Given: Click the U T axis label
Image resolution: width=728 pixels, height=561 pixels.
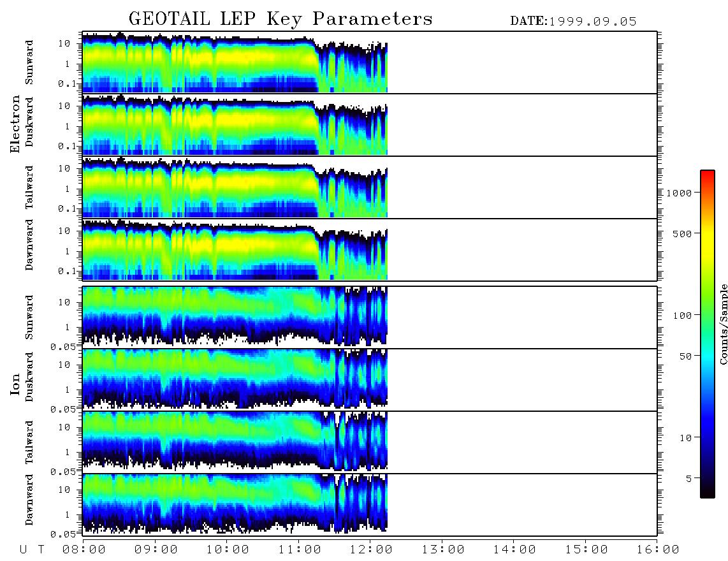Looking at the screenshot, I should pos(32,550).
